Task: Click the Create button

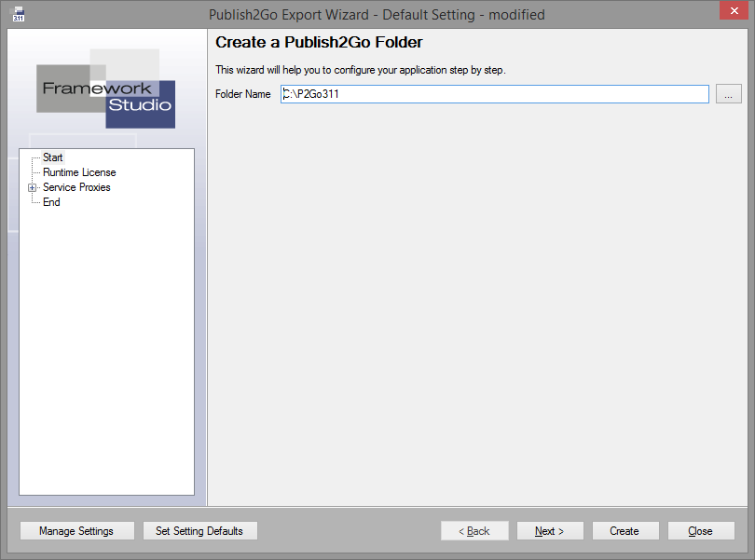Action: click(x=625, y=530)
